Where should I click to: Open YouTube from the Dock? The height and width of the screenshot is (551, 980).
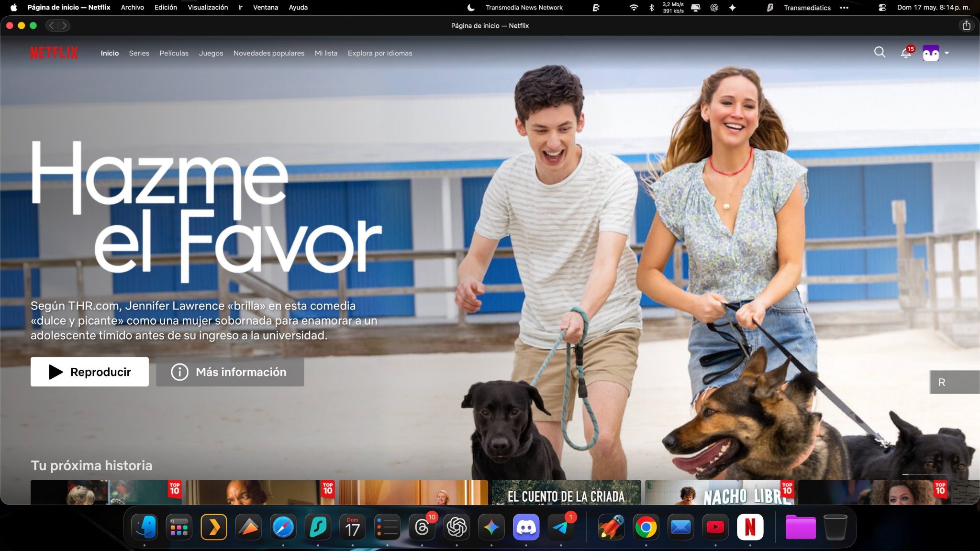pos(715,527)
